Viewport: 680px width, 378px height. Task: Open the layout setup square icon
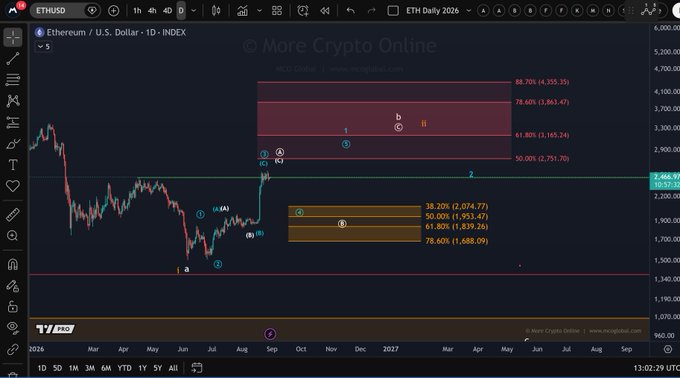[393, 10]
